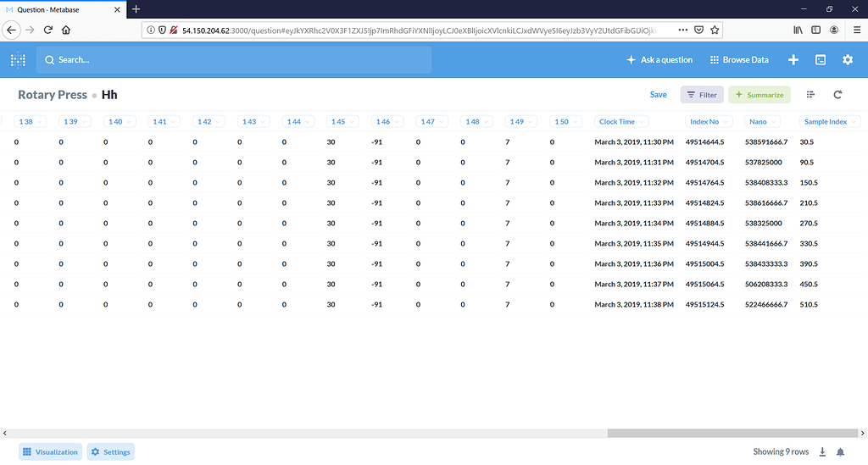
Task: Open the SQL query editor icon
Action: [x=821, y=60]
